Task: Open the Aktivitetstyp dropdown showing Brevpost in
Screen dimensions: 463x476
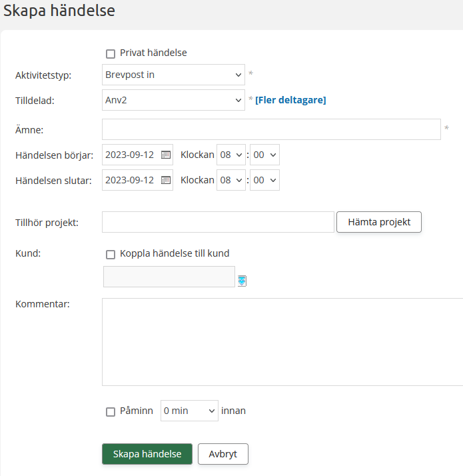Action: point(173,75)
